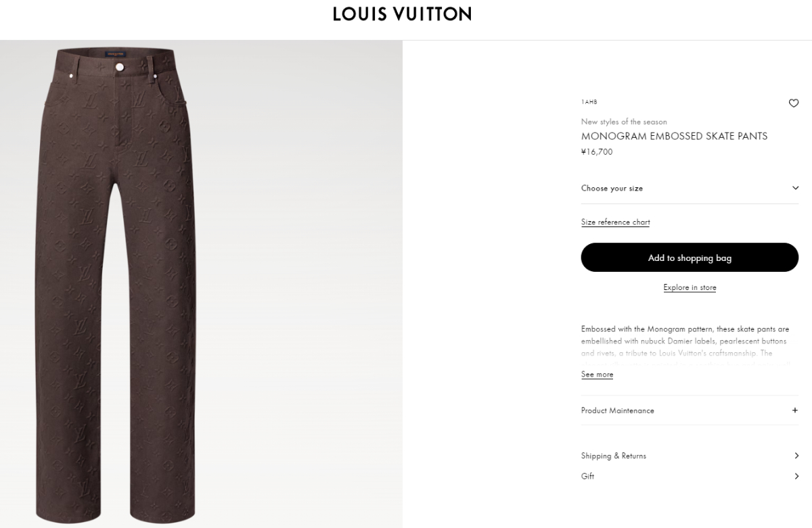Click See more under the description
812x528 pixels.
(x=597, y=375)
